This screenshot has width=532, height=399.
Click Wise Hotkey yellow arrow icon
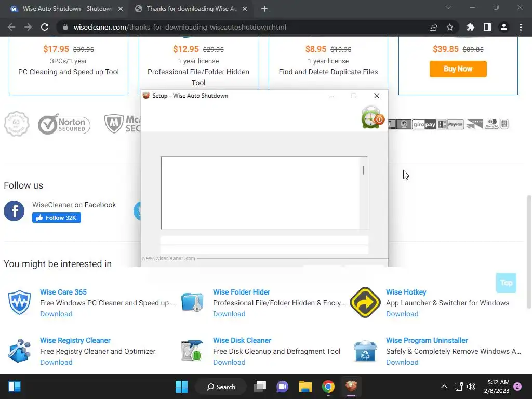(365, 302)
